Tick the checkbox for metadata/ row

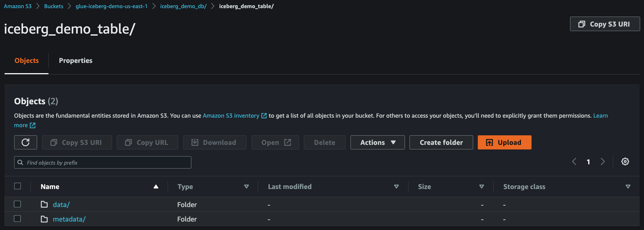pyautogui.click(x=17, y=219)
